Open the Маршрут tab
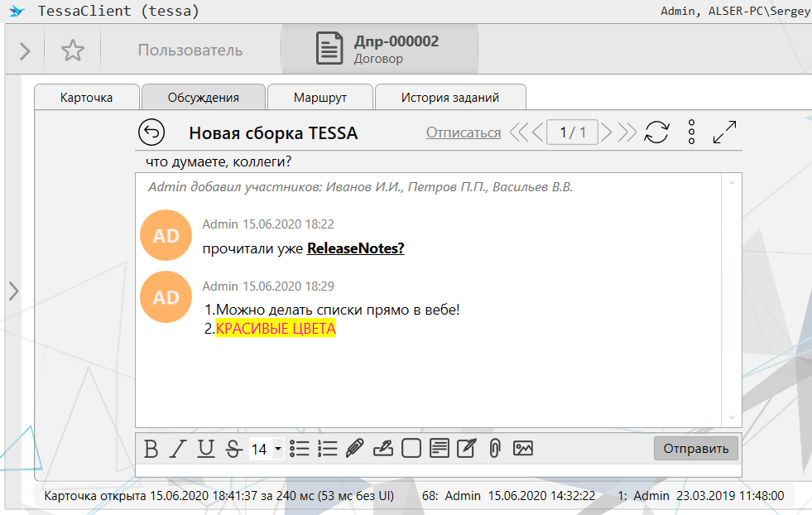Image resolution: width=812 pixels, height=515 pixels. point(320,98)
